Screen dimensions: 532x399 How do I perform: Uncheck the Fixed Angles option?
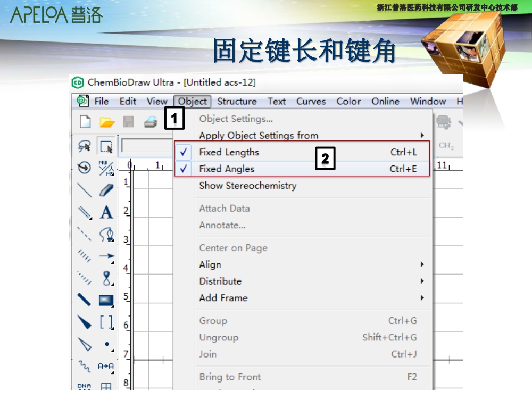(302, 169)
